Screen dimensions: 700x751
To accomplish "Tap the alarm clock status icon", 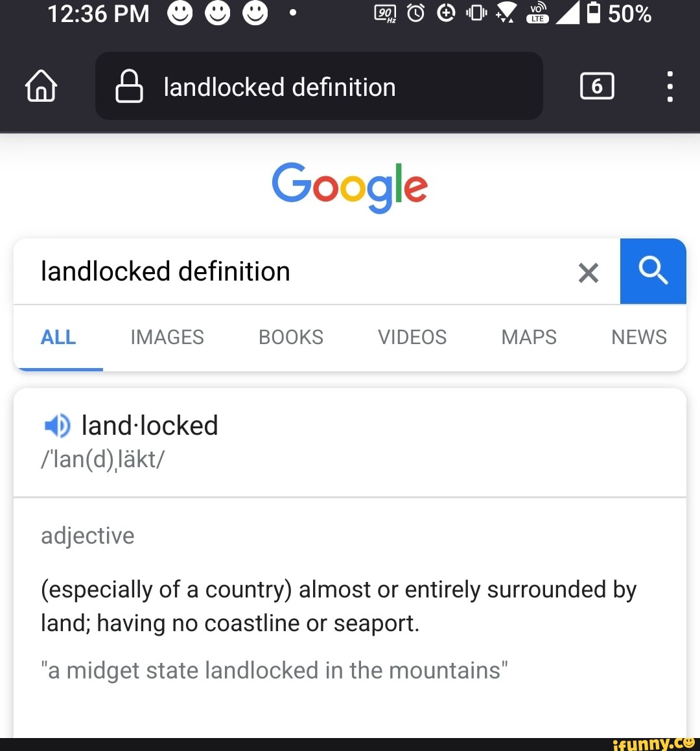I will 415,13.
